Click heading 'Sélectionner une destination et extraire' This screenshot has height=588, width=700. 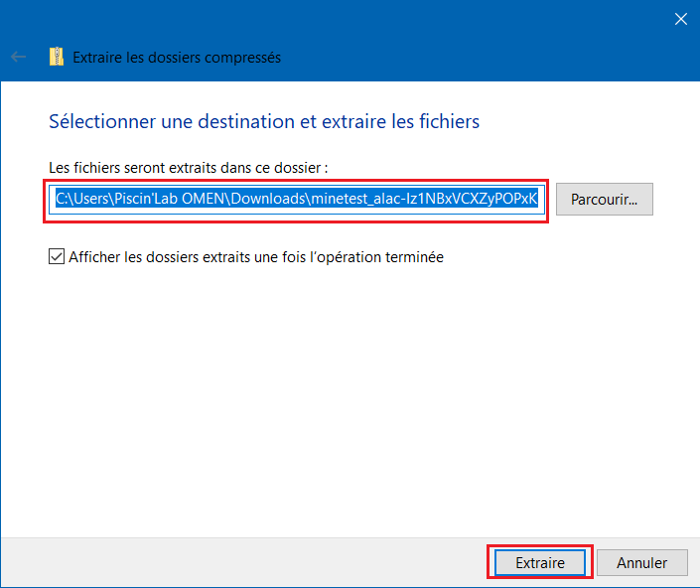[264, 121]
